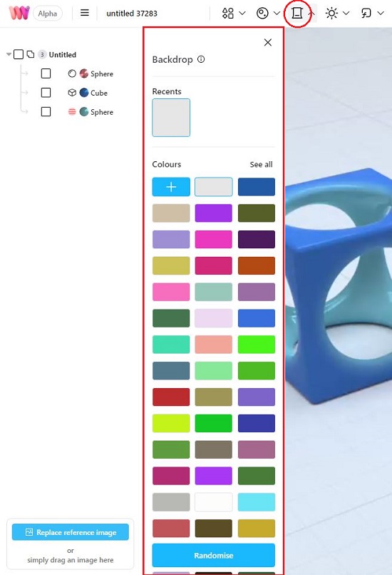Screen dimensions: 392x575
Task: Collapse the Untitled group tree
Action: [9, 54]
